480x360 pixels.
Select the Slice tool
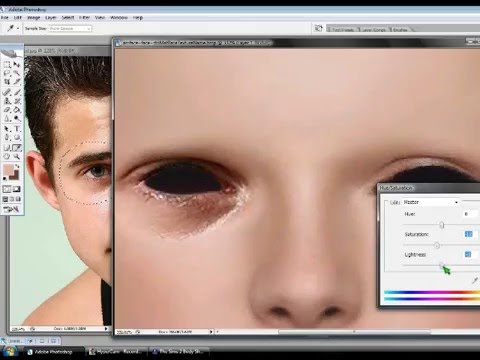[x=17, y=81]
